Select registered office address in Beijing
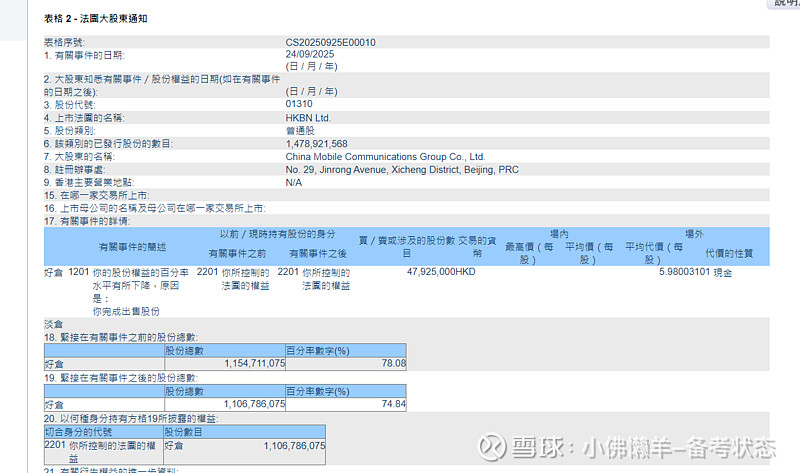 (x=402, y=169)
